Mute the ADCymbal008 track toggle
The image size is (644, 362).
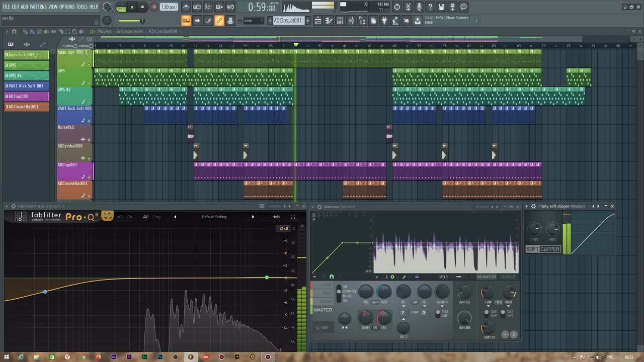click(x=90, y=158)
